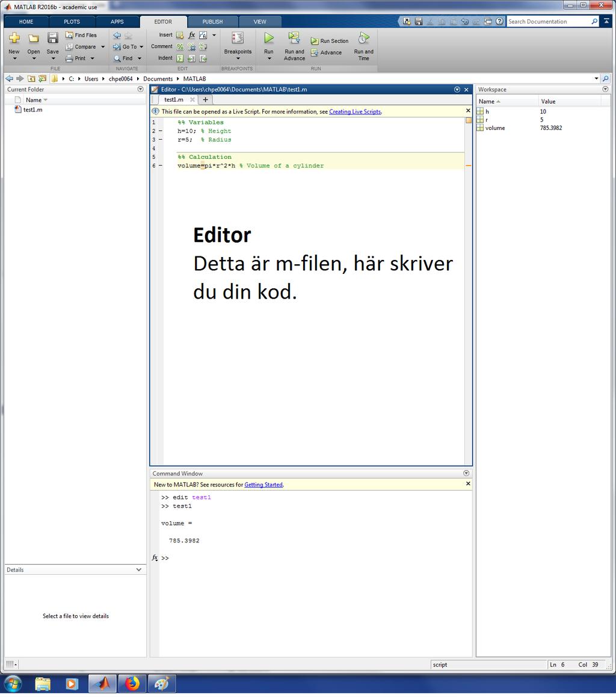The image size is (616, 697).
Task: Click the Print button in the ribbon
Action: pos(76,58)
